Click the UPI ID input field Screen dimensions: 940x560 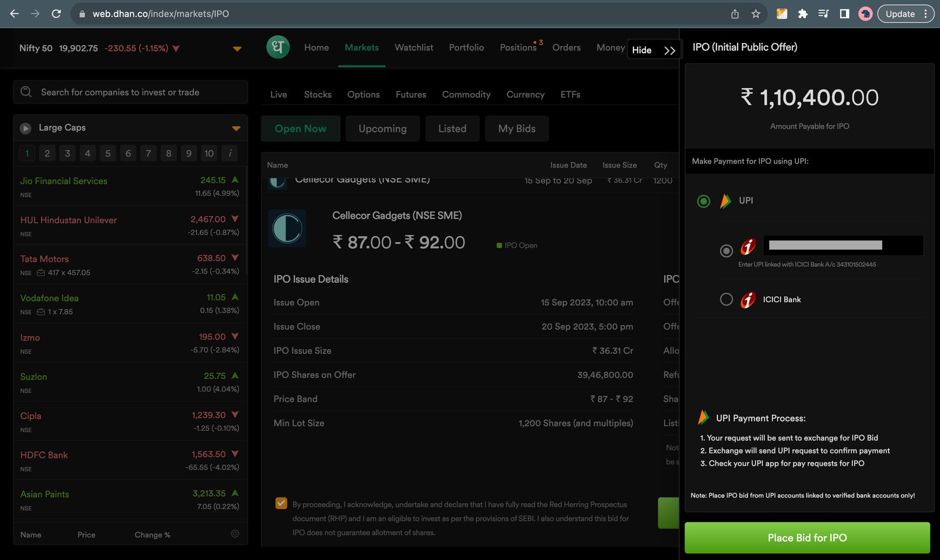click(843, 245)
